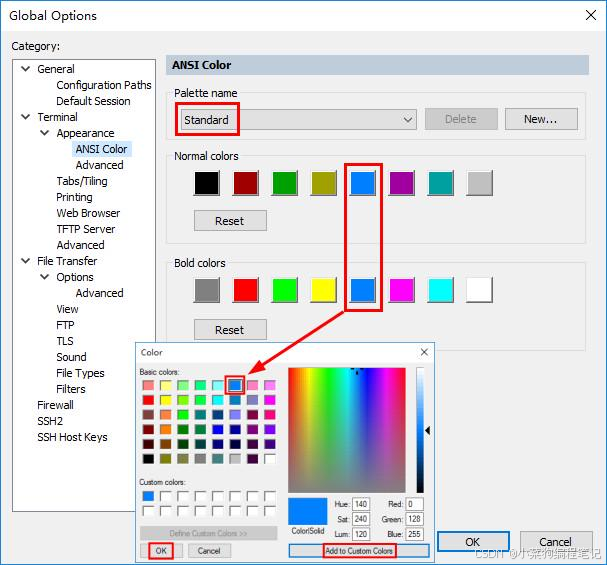Pick the cyan Bold color swatch

click(441, 290)
